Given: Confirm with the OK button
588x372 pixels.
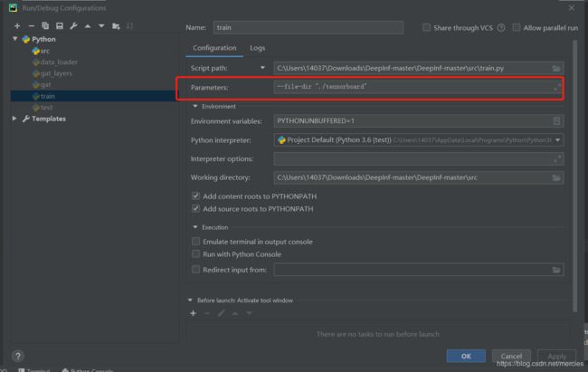Looking at the screenshot, I should pos(466,357).
